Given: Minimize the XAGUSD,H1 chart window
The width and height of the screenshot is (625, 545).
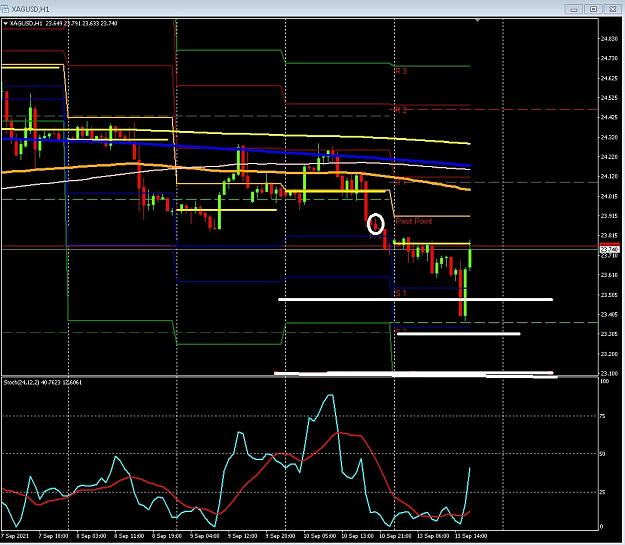Looking at the screenshot, I should [574, 9].
